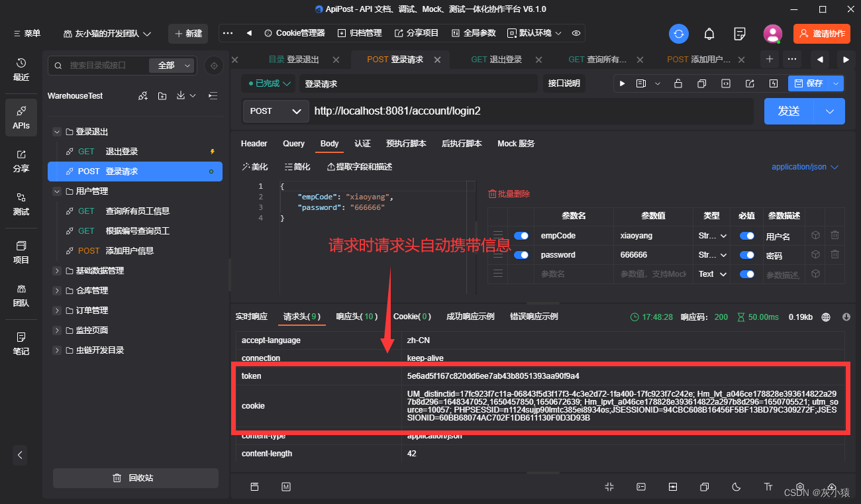Screen dimensions: 861x504
Task: Click the unlock lock icon in request toolbar
Action: (678, 83)
